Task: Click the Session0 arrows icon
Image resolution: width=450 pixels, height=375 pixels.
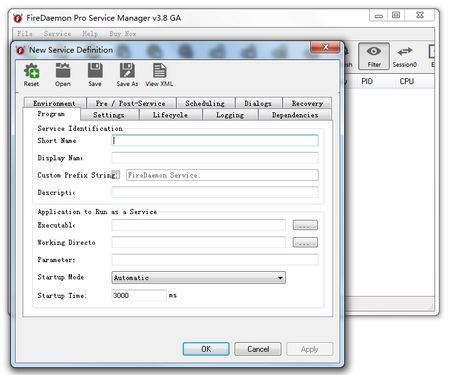Action: pyautogui.click(x=405, y=56)
